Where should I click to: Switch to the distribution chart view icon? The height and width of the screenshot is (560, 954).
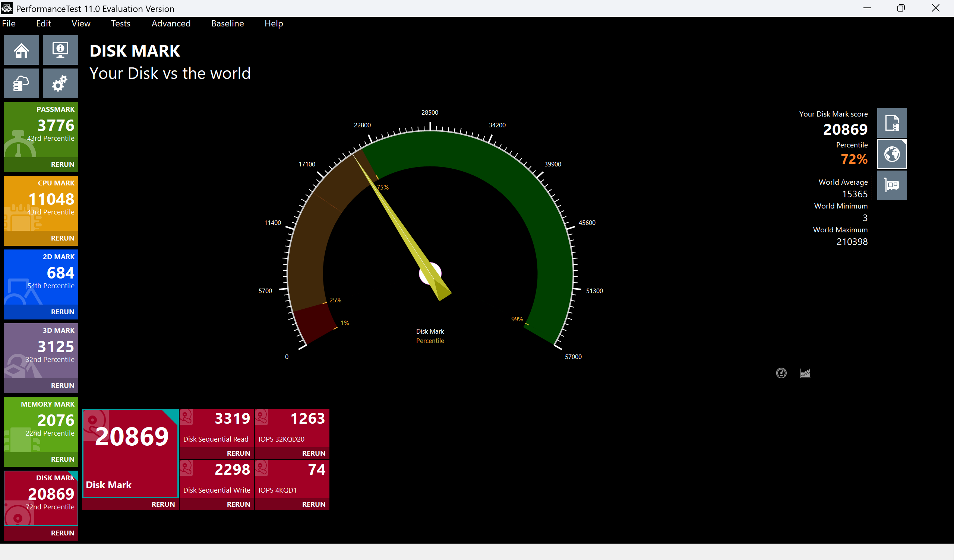[x=805, y=373]
